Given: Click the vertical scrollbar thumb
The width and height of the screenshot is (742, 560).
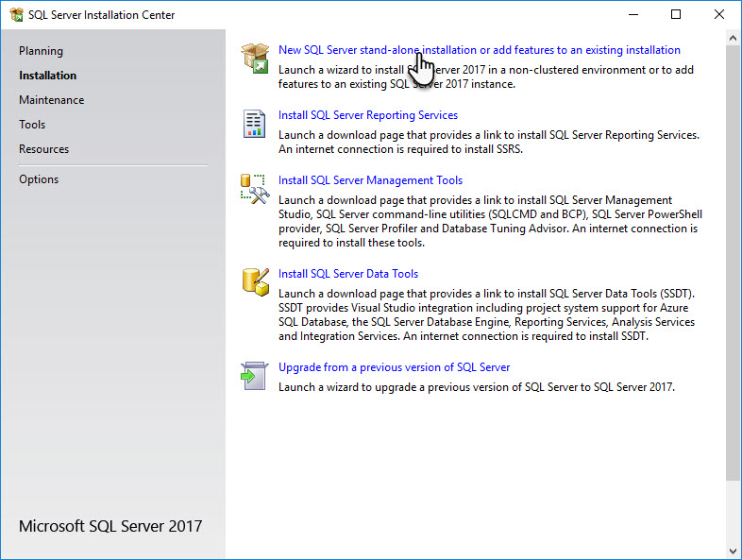Looking at the screenshot, I should tap(733, 263).
